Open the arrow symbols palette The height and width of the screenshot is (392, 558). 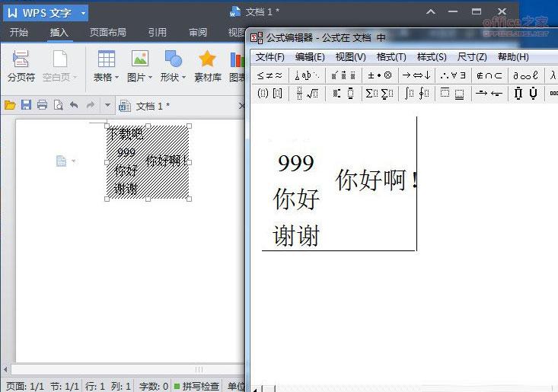(416, 75)
